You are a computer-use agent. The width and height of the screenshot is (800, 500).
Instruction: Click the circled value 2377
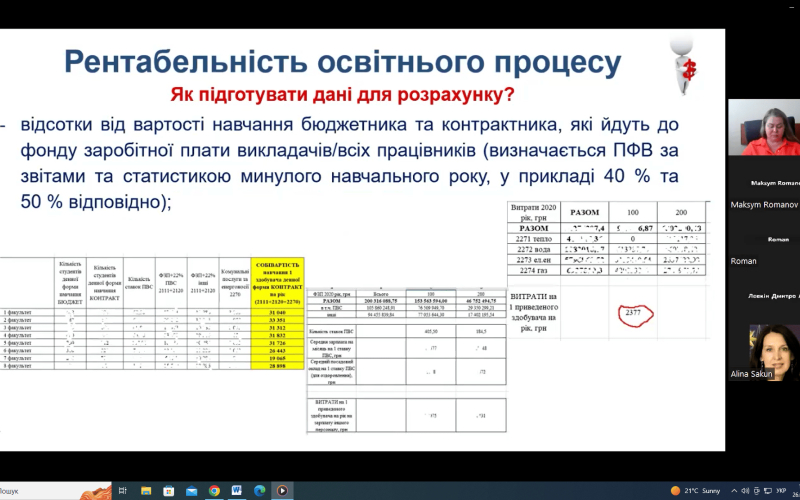[633, 313]
